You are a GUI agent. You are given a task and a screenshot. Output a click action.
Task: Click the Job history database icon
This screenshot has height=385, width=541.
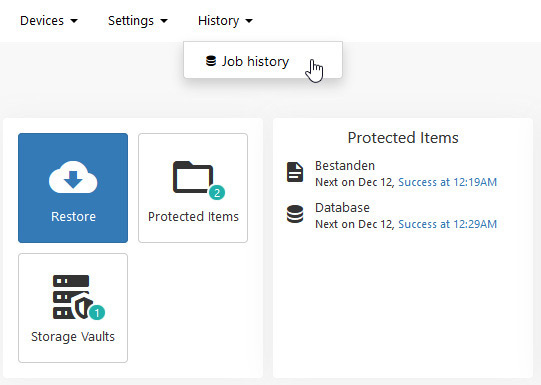tap(211, 61)
